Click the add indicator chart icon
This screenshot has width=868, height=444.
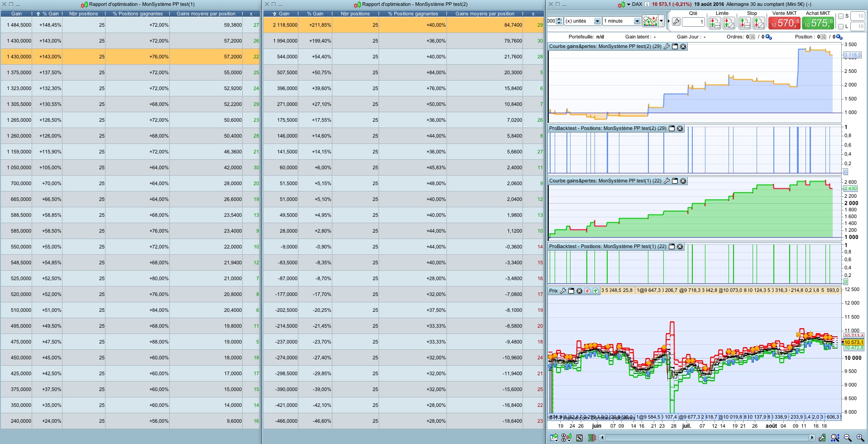[650, 21]
